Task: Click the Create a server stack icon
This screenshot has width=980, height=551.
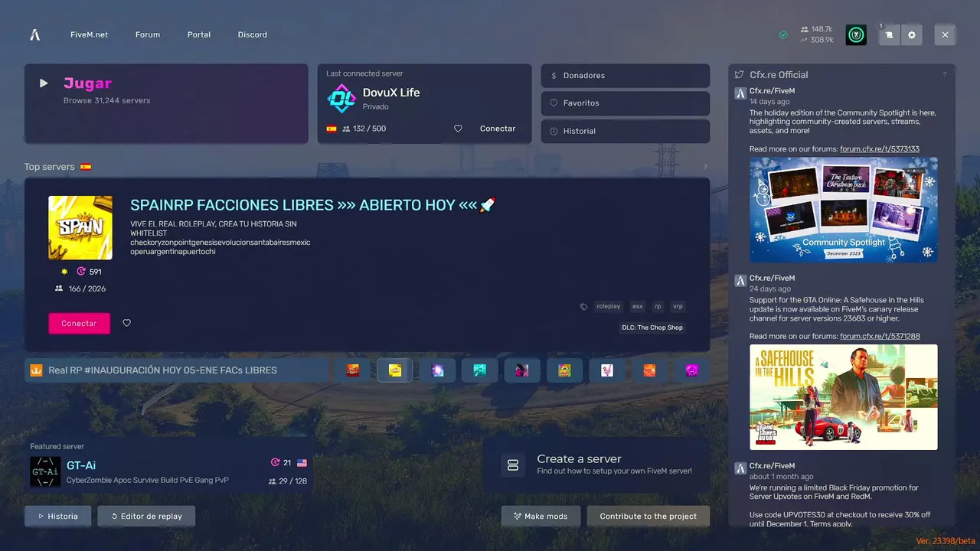Action: click(x=513, y=465)
